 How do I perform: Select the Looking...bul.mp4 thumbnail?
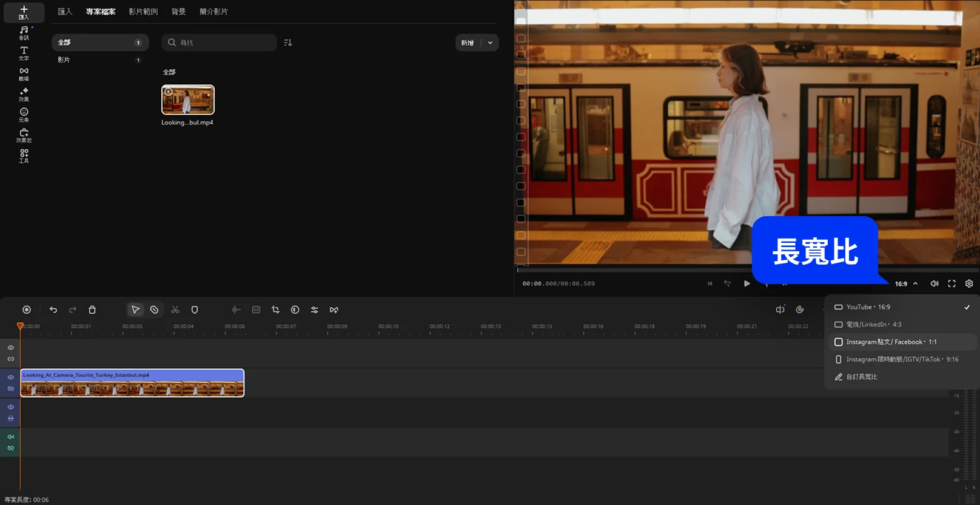coord(188,100)
